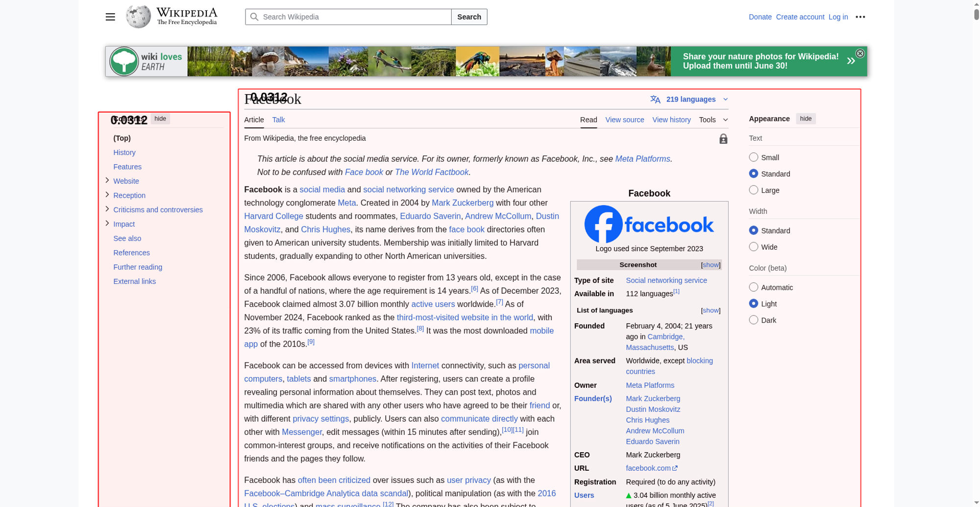The height and width of the screenshot is (507, 980).
Task: Expand the Impact section in contents
Action: 107,223
